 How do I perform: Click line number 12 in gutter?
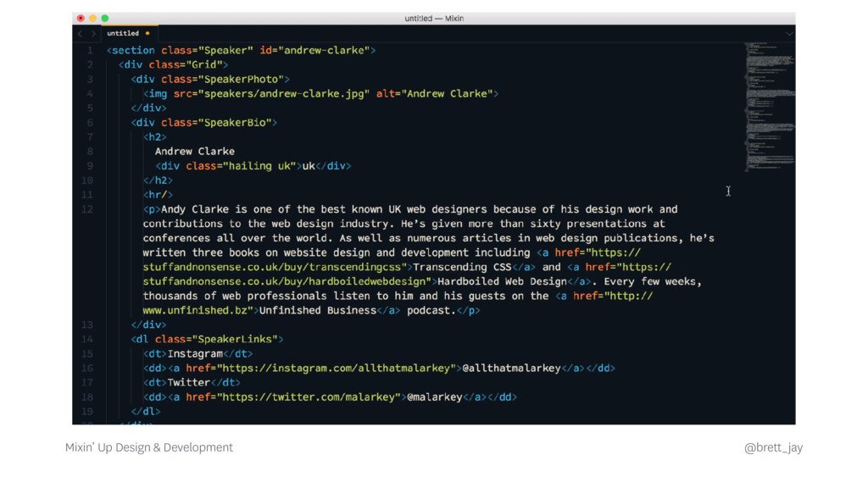87,209
